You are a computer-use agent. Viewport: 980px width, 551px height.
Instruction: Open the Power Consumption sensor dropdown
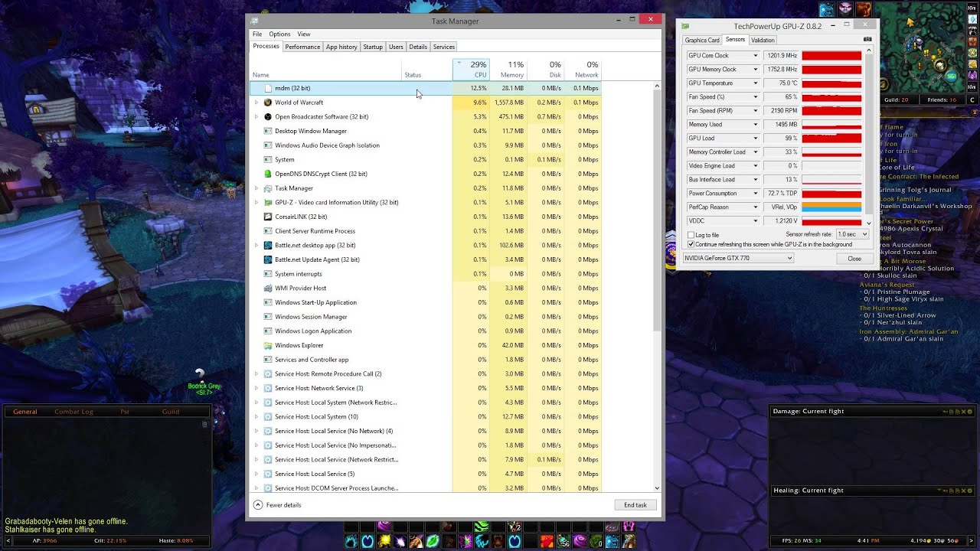click(755, 194)
